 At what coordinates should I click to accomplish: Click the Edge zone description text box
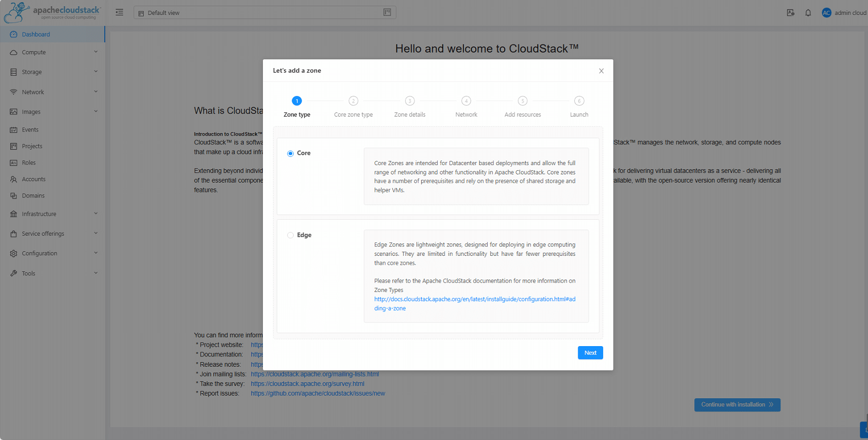pos(476,276)
